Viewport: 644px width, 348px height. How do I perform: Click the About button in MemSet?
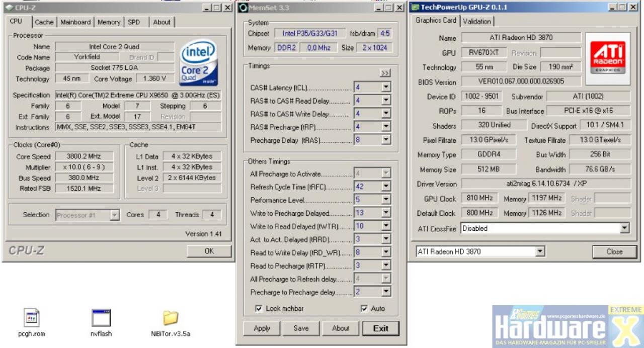[341, 328]
